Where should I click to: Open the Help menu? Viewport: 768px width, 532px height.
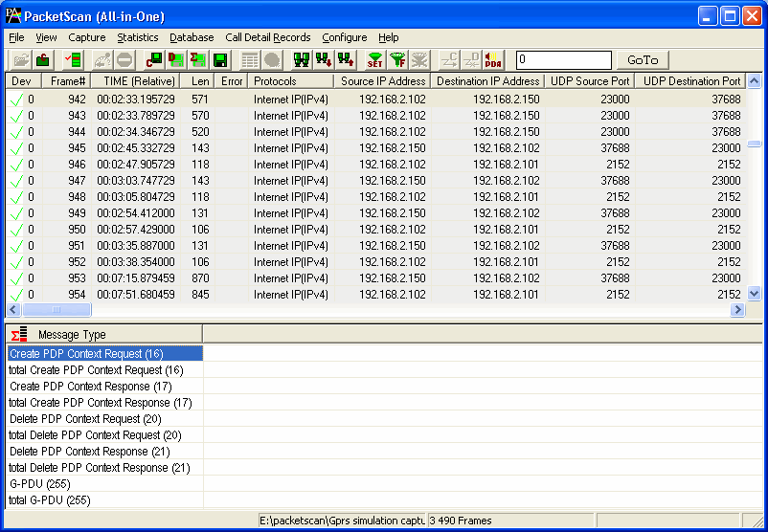[389, 37]
